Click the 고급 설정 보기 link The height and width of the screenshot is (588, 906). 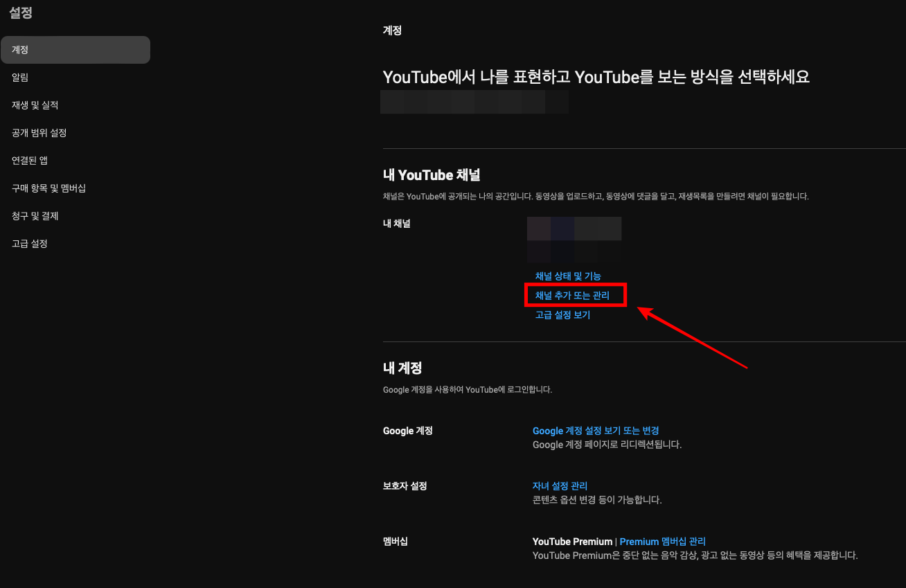562,315
